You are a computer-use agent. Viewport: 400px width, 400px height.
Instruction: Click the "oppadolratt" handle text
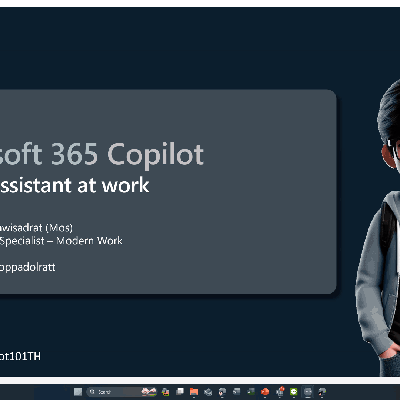pos(28,267)
